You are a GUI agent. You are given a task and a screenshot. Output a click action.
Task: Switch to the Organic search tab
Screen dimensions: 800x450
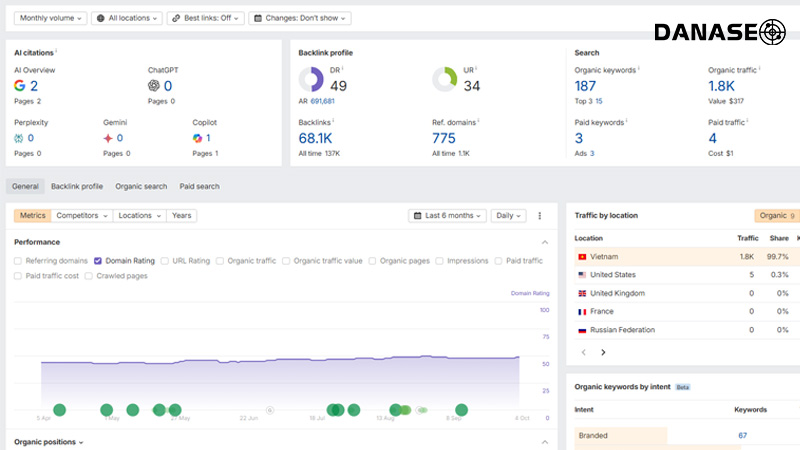coord(141,186)
